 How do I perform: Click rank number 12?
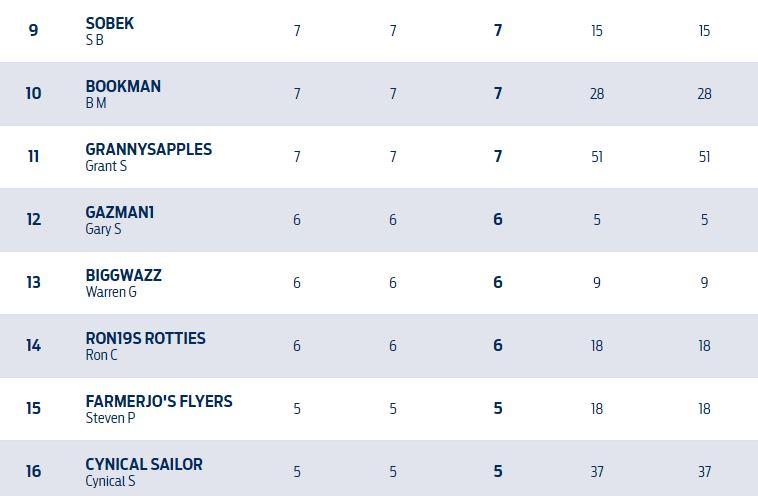[x=33, y=220]
